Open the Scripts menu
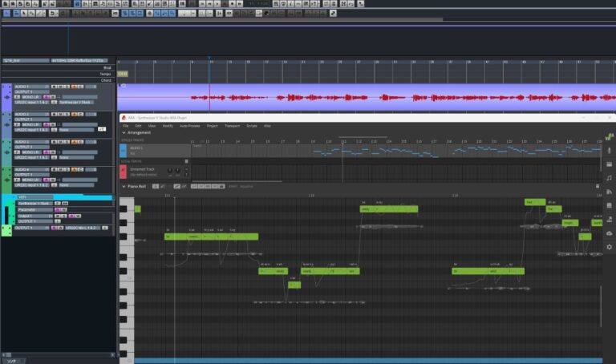Viewport: 616px width, 364px height. (251, 126)
